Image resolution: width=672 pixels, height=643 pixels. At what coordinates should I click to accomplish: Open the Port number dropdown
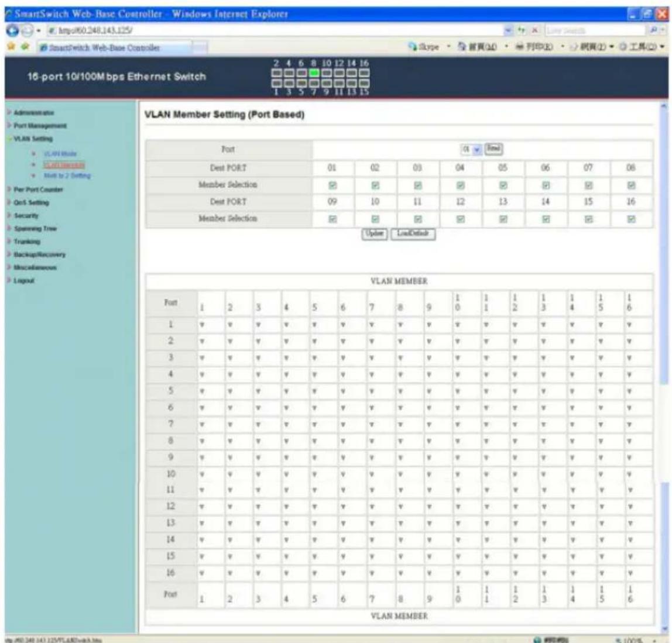[x=471, y=150]
